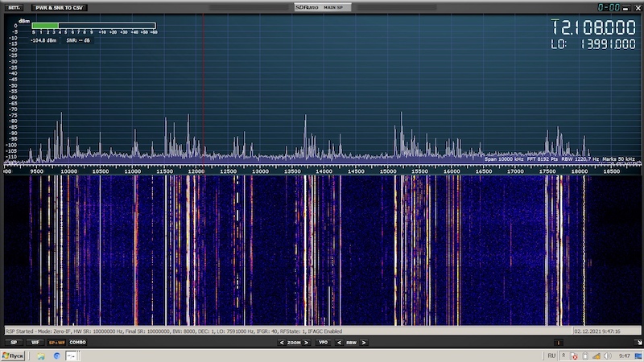Open the SETT. settings panel
Viewport: 644px width, 362px height.
[14, 7]
